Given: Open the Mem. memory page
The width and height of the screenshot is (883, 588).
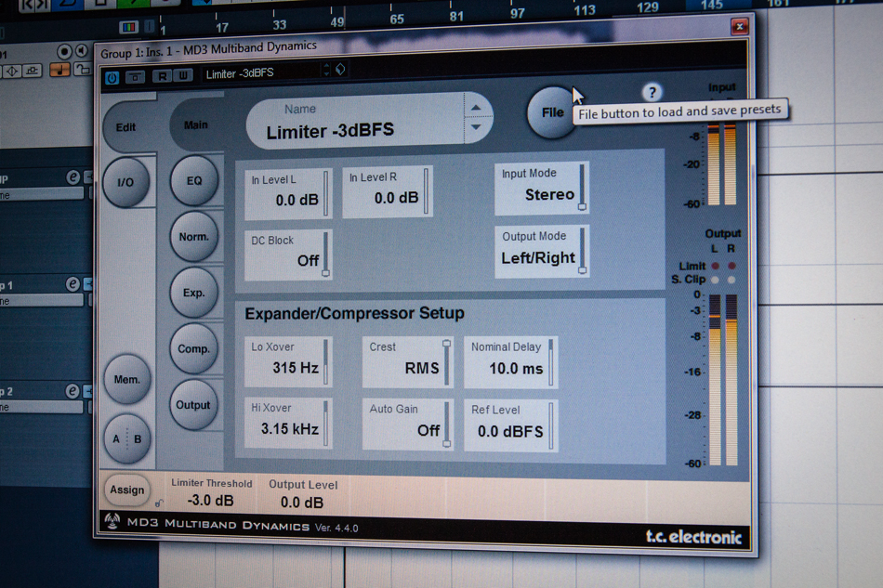Looking at the screenshot, I should coord(127,380).
